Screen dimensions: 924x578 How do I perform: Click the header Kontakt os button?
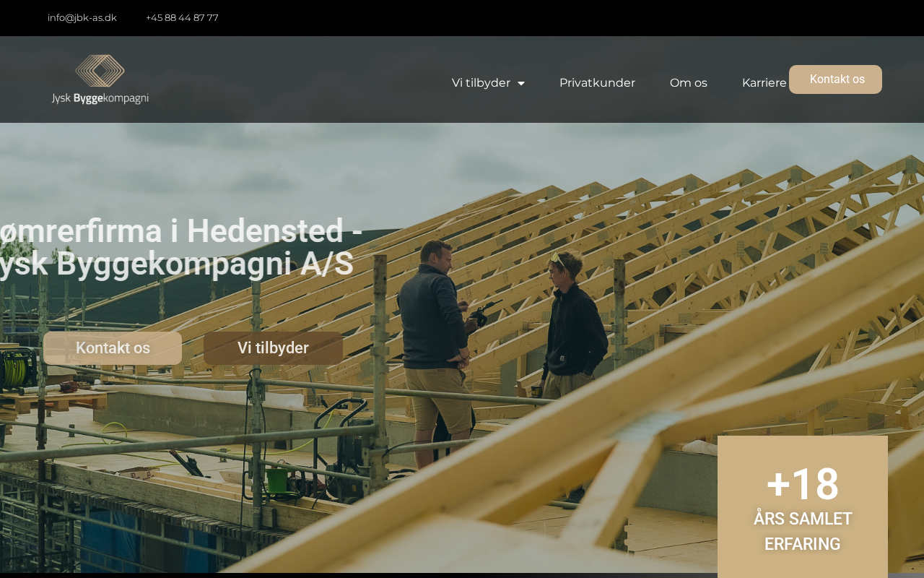835,79
